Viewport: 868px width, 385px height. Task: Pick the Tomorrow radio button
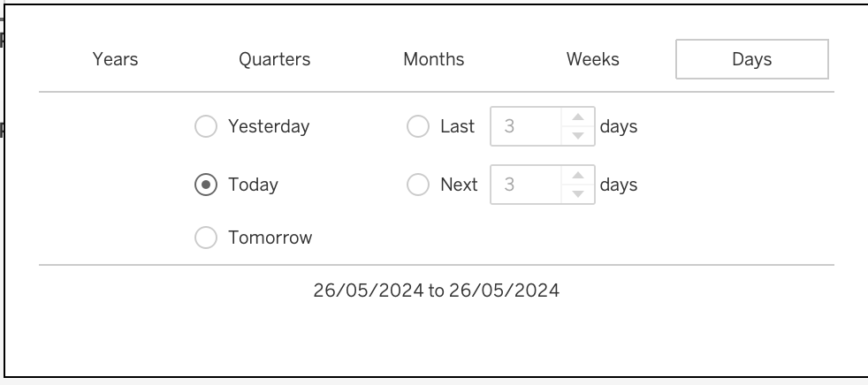[206, 238]
